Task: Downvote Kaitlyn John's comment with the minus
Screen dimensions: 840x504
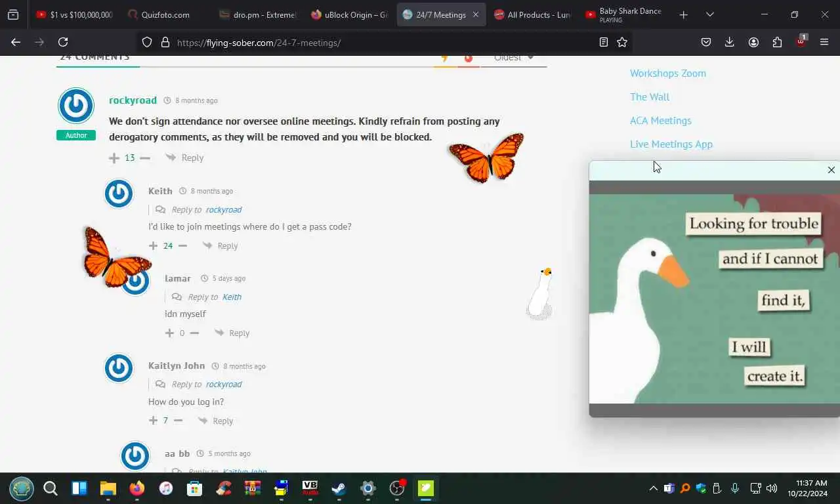Action: tap(178, 421)
